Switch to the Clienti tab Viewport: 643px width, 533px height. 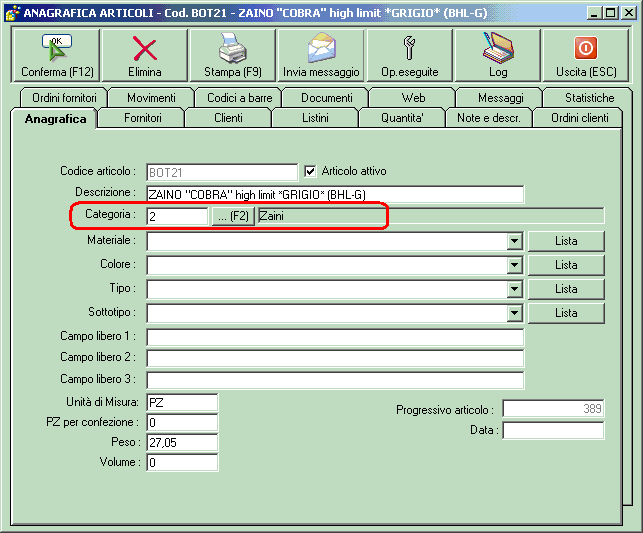click(228, 118)
